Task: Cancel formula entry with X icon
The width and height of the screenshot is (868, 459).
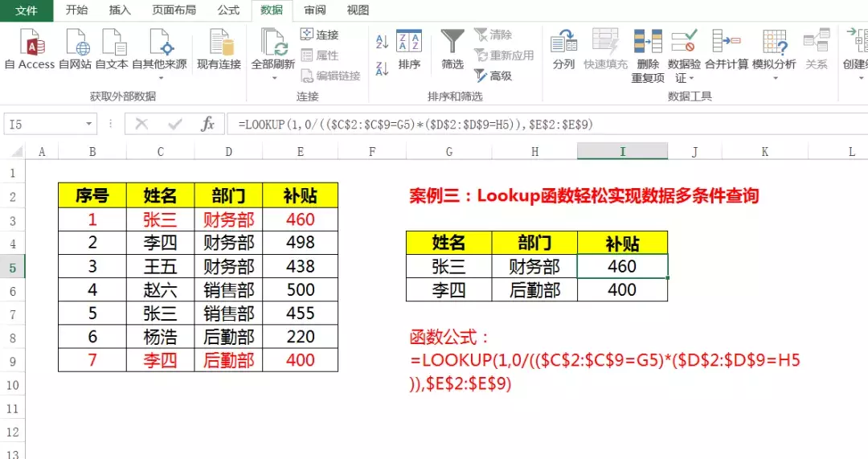Action: tap(141, 124)
